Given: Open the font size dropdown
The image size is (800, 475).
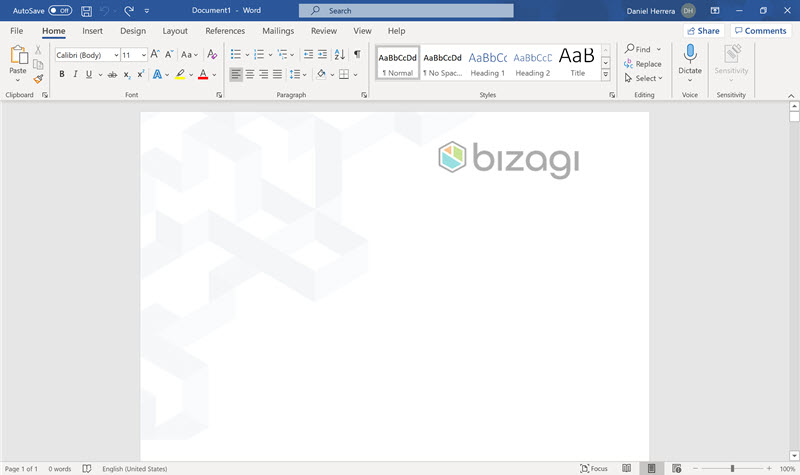Looking at the screenshot, I should (144, 55).
